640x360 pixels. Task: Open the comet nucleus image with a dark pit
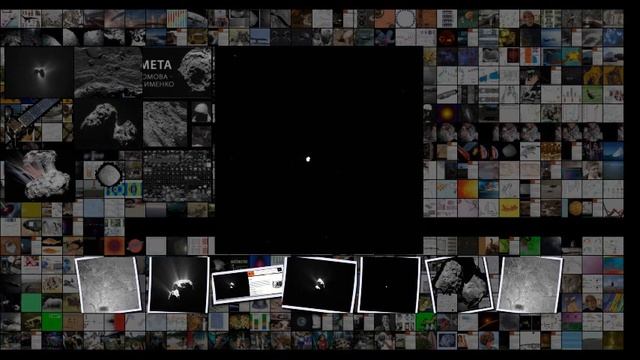click(195, 69)
